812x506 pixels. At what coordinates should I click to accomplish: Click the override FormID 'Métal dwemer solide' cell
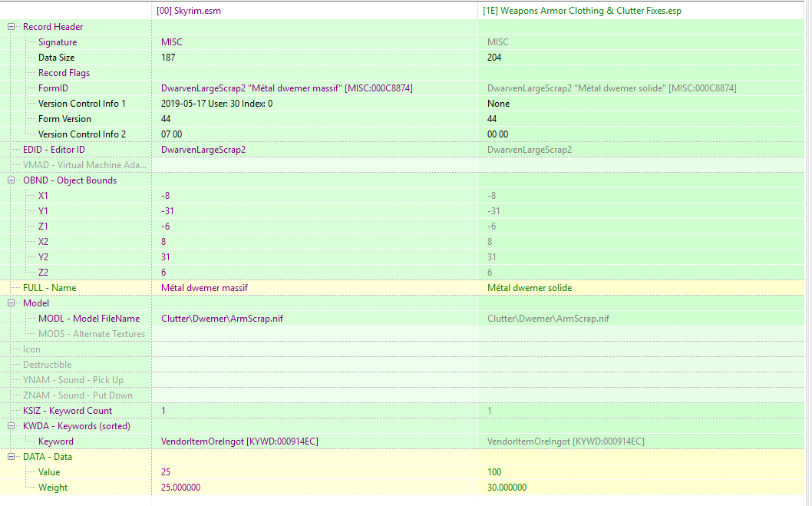[612, 88]
